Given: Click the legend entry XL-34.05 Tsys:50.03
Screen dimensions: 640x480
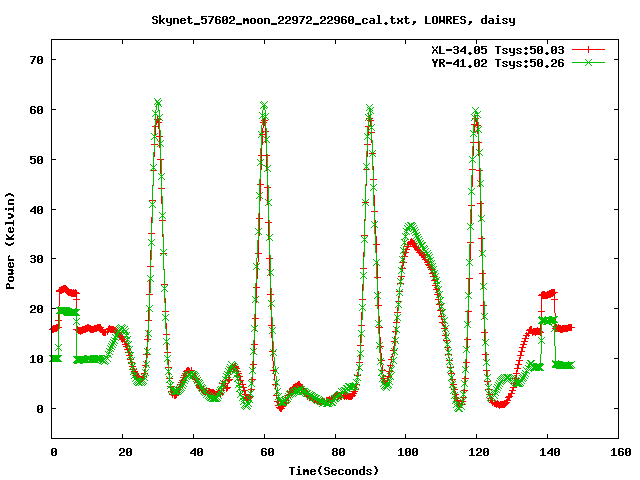Looking at the screenshot, I should [x=498, y=50].
